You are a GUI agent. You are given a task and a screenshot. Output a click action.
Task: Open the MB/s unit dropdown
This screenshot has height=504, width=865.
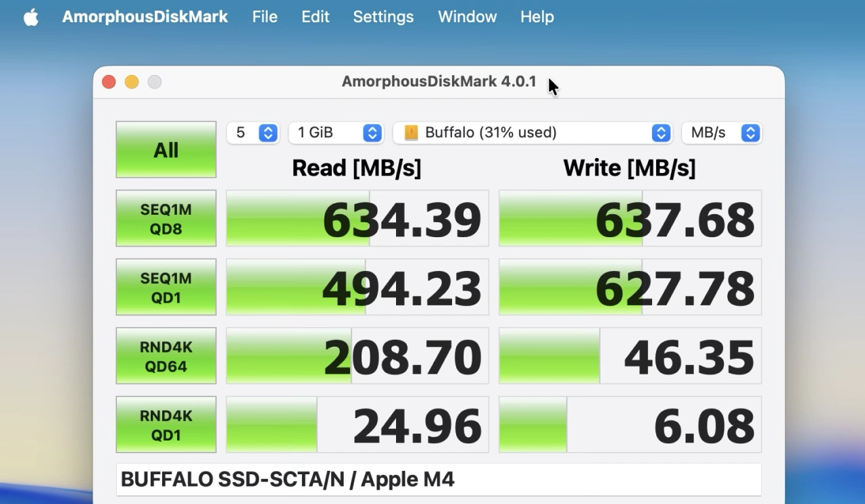click(x=721, y=132)
